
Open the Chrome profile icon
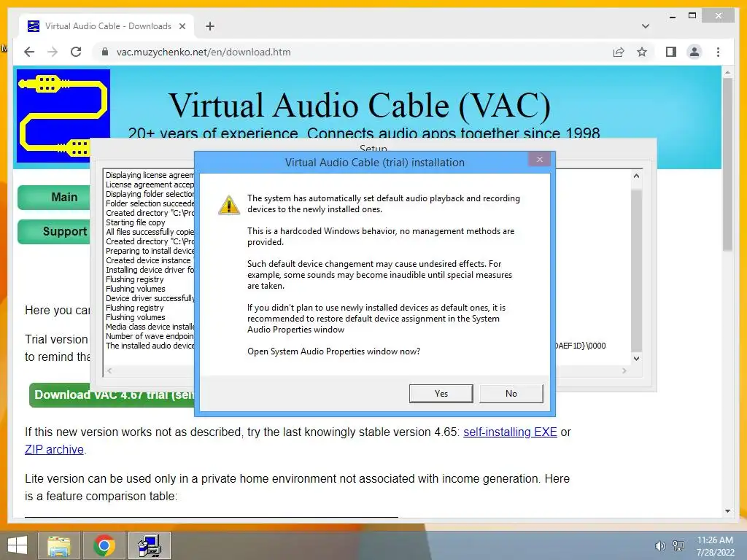click(x=694, y=52)
